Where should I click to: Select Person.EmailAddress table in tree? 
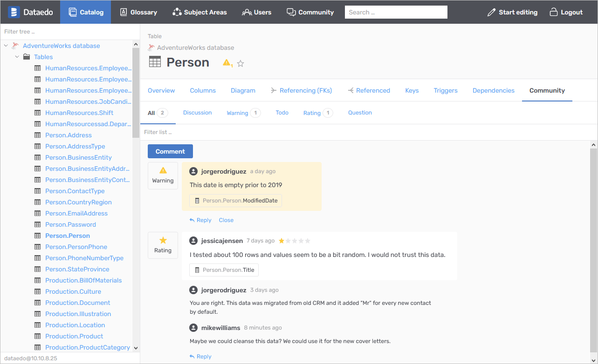(76, 213)
